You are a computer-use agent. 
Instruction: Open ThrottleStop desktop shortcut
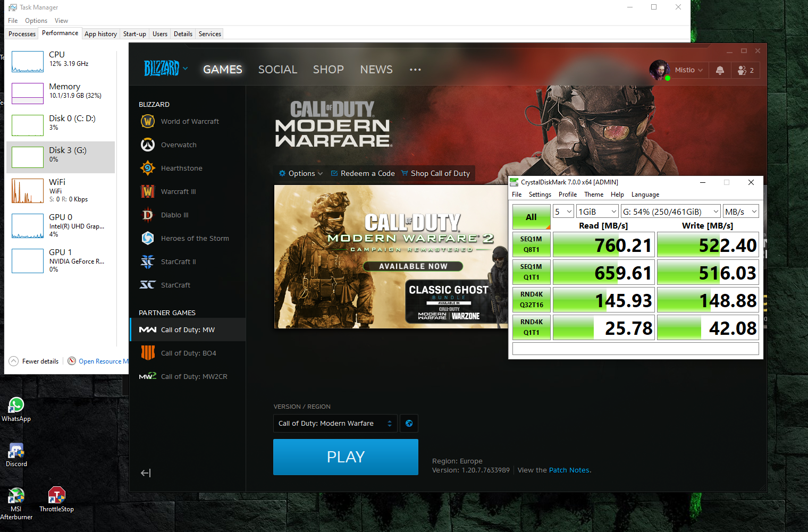[56, 500]
